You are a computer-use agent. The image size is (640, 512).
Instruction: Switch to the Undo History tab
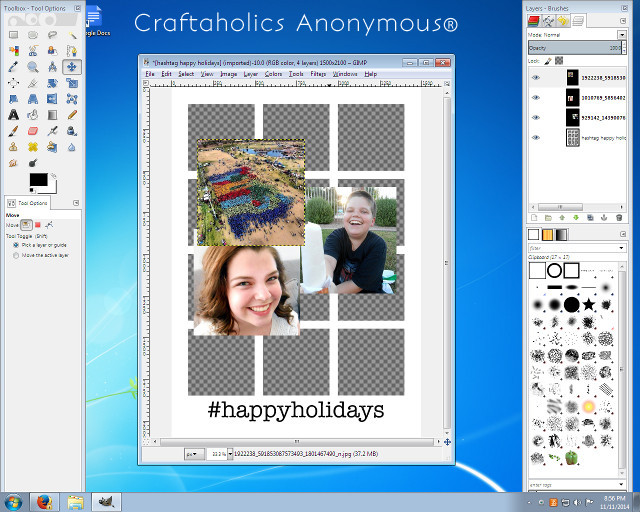point(563,20)
